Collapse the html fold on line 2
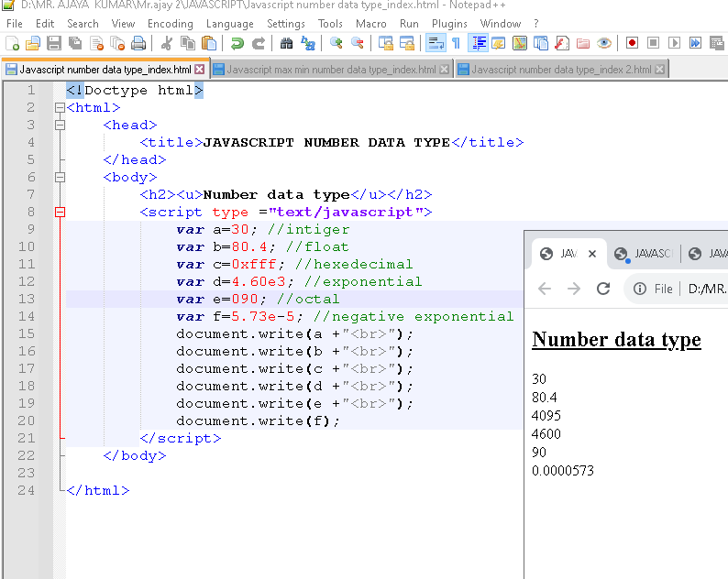Viewport: 728px width, 579px height. pyautogui.click(x=61, y=107)
